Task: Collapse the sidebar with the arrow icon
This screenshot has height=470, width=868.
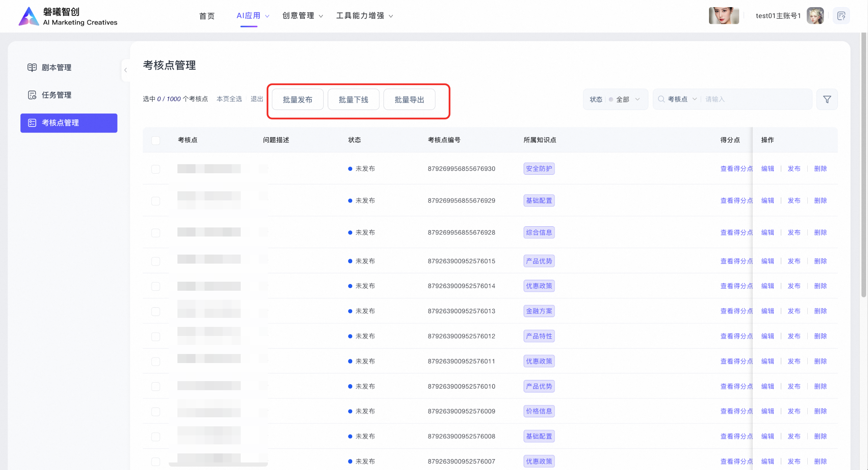Action: click(x=125, y=70)
